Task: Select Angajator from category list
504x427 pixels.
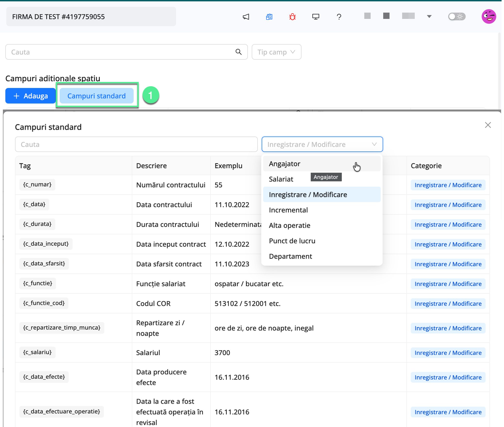Action: 285,164
